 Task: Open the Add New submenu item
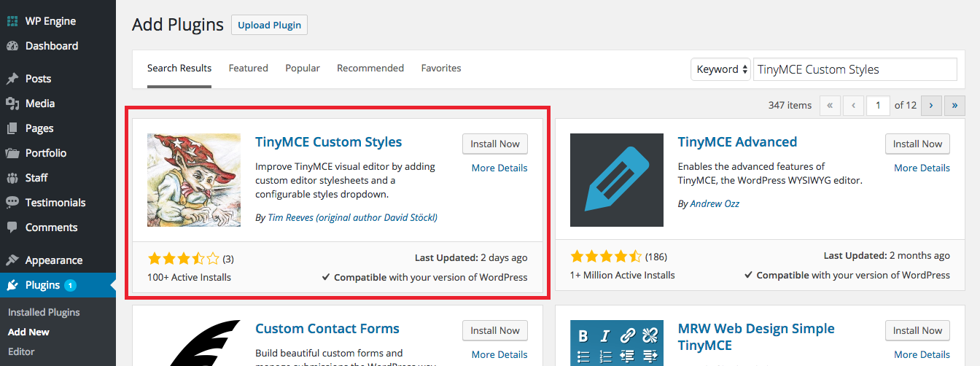click(28, 332)
